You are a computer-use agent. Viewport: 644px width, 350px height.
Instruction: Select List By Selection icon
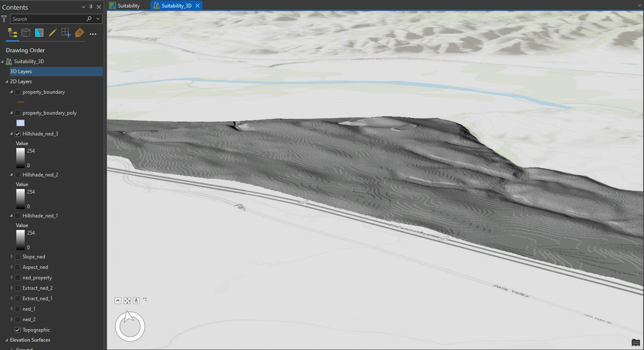[x=39, y=33]
